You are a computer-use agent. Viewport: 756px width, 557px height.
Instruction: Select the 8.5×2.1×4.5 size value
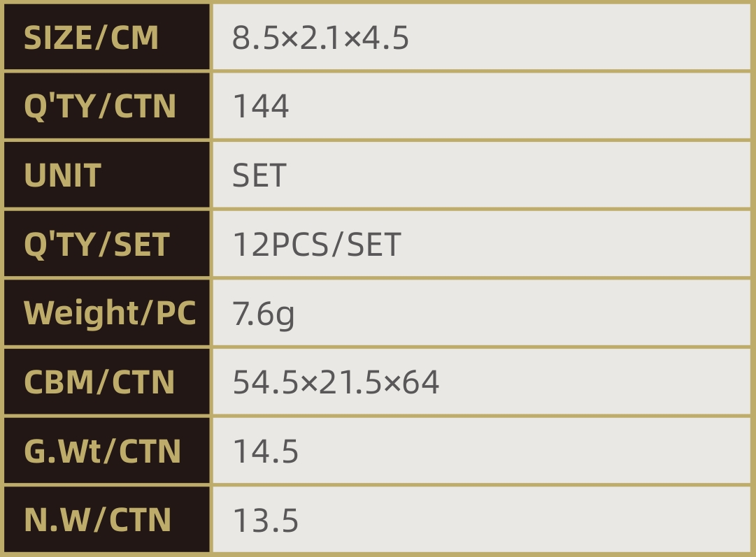[x=320, y=38]
